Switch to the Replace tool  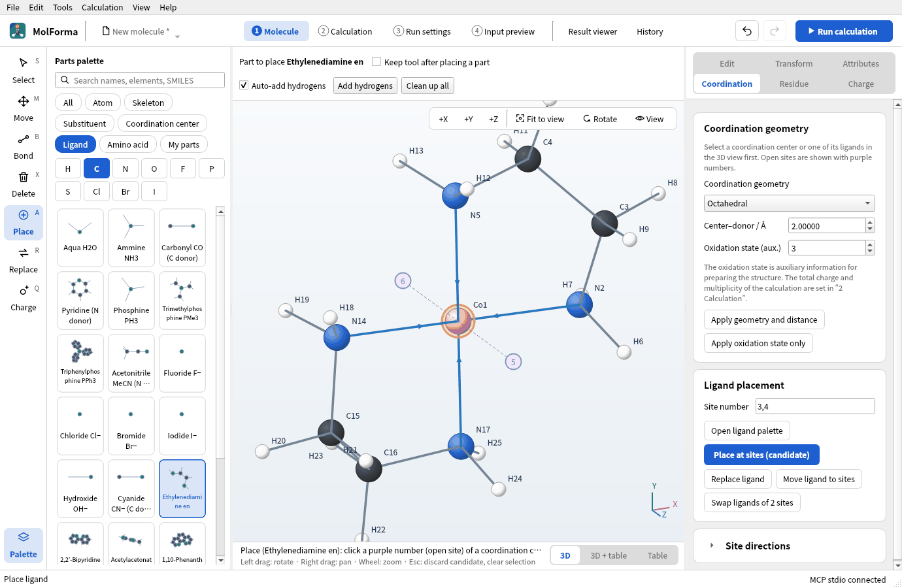point(24,260)
